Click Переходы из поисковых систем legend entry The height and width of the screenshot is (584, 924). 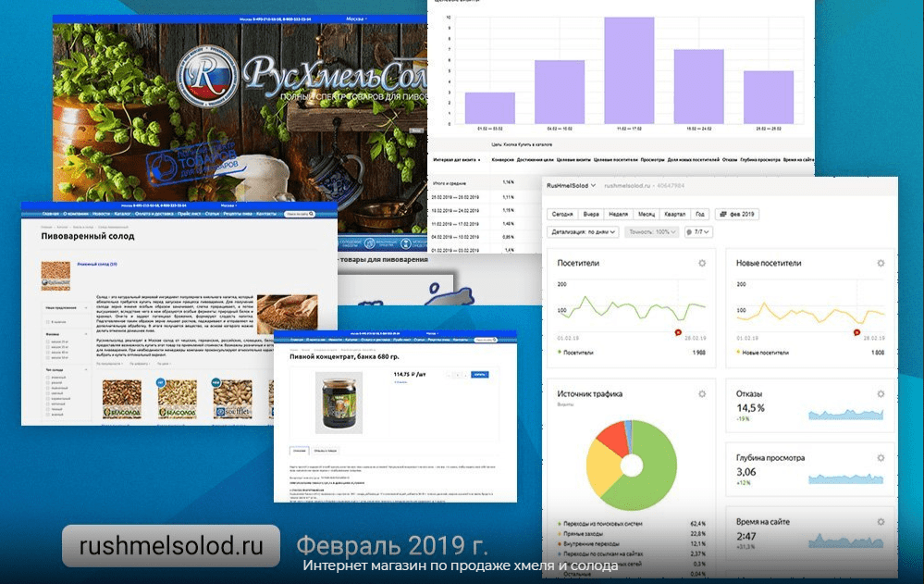[x=602, y=523]
